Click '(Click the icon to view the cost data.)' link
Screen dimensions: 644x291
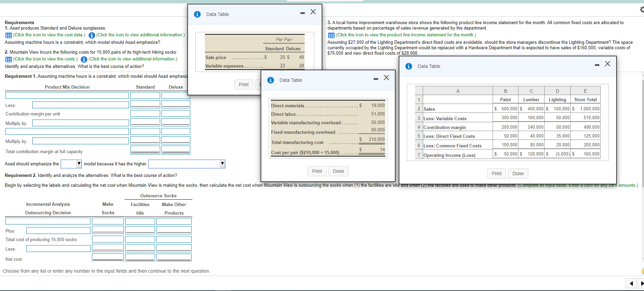[49, 35]
